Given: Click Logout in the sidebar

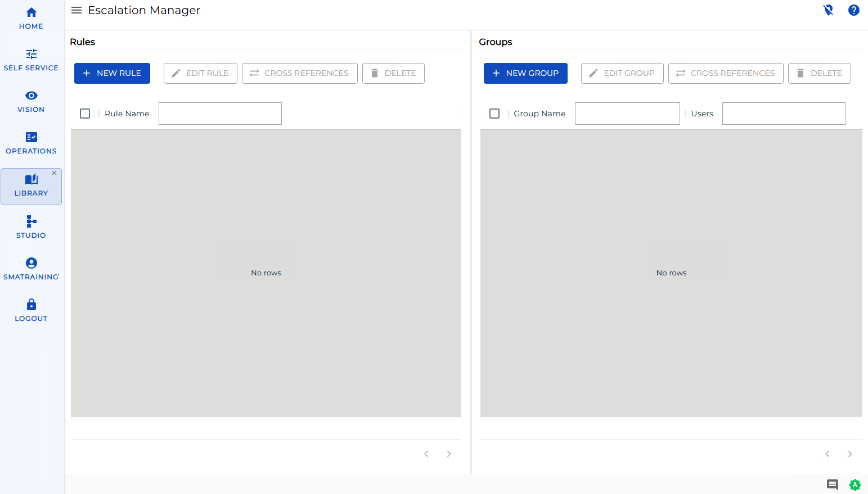Looking at the screenshot, I should [x=31, y=311].
